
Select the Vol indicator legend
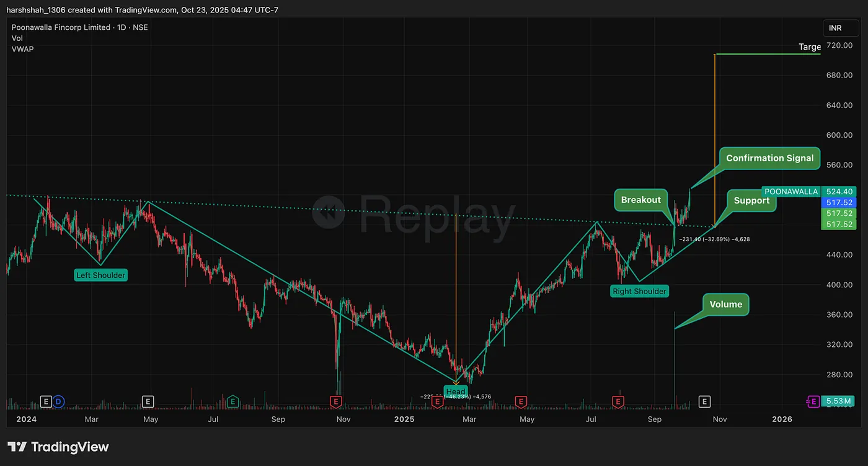pos(17,38)
